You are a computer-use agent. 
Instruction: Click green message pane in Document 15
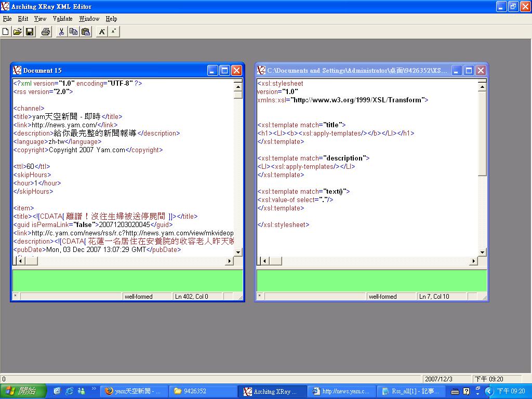128,280
